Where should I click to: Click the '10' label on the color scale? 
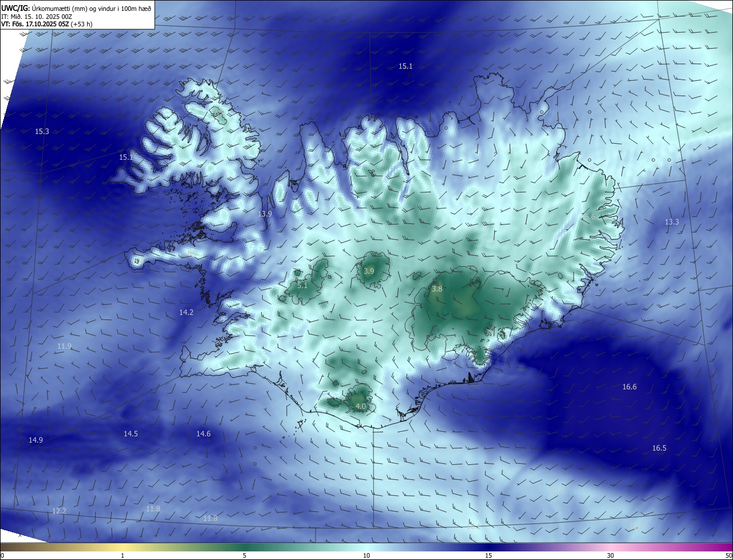(x=366, y=556)
